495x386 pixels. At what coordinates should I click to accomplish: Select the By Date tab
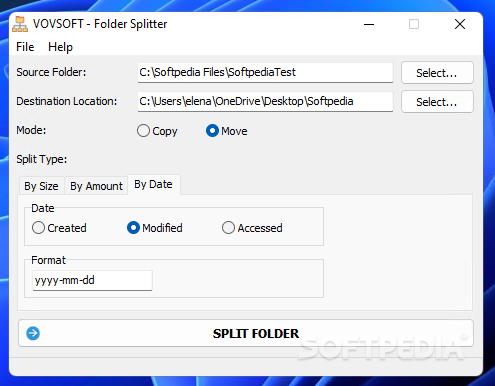(x=154, y=184)
